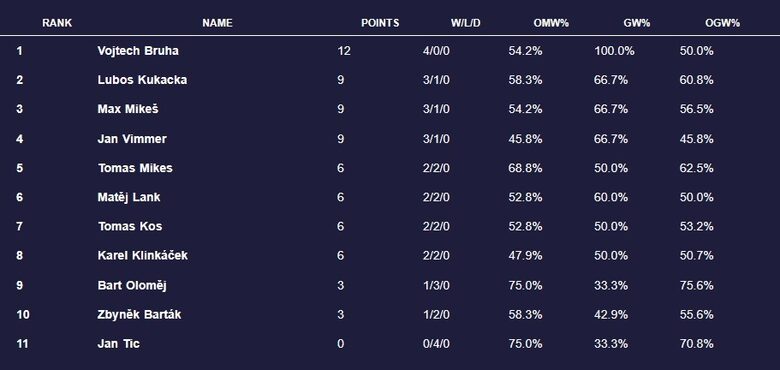This screenshot has width=780, height=370.
Task: Select player Zbyněk Barták
Action: click(x=139, y=314)
